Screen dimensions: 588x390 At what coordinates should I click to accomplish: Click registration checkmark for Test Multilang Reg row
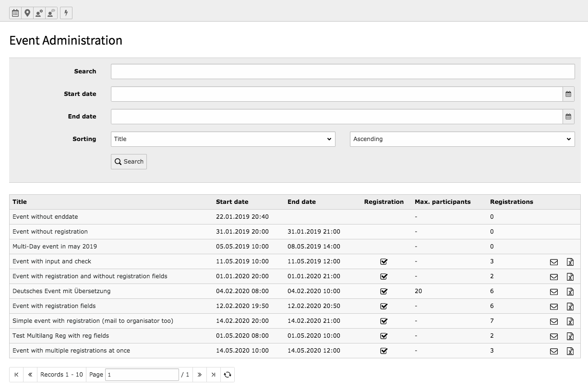pyautogui.click(x=384, y=336)
